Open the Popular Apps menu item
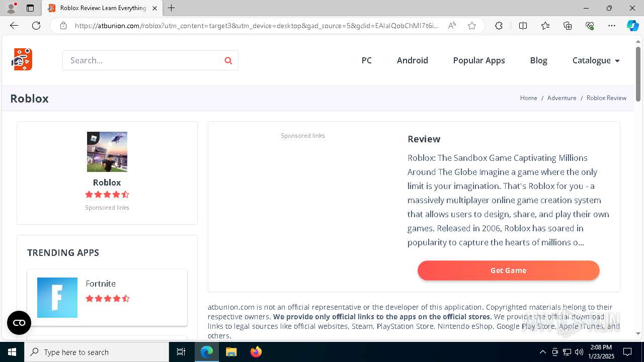 pyautogui.click(x=479, y=60)
